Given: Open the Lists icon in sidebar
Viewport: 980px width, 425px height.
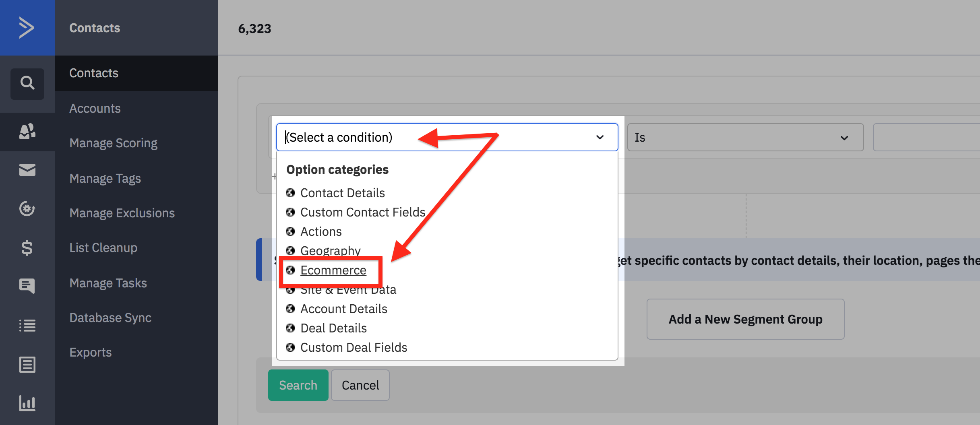Looking at the screenshot, I should click(27, 325).
